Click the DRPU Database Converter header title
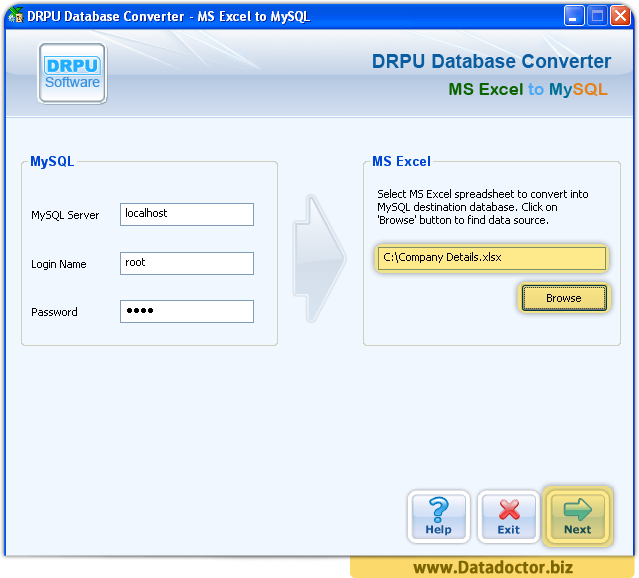 491,62
